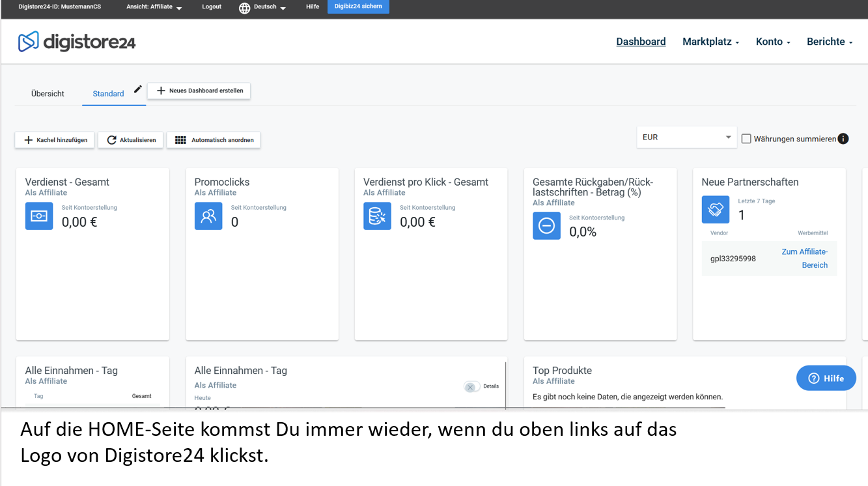Image resolution: width=868 pixels, height=486 pixels.
Task: Open the Dashboard menu item
Action: point(641,42)
